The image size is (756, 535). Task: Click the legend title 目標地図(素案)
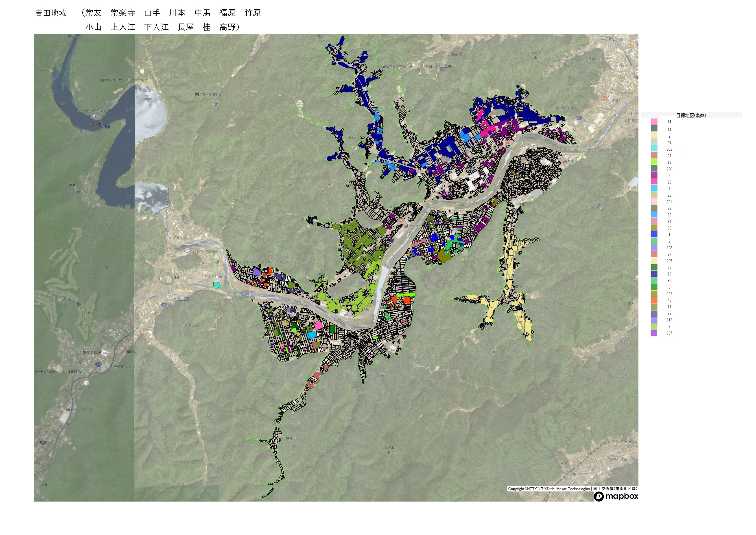click(x=691, y=115)
